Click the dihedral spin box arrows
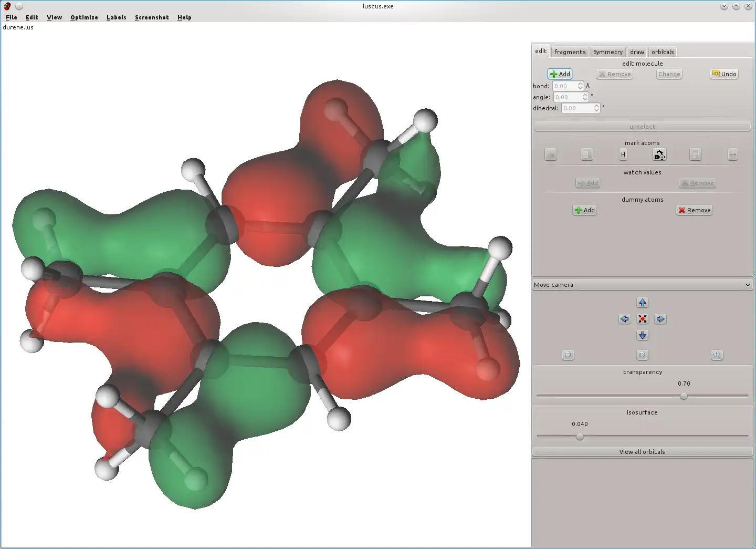The height and width of the screenshot is (549, 756). (596, 108)
